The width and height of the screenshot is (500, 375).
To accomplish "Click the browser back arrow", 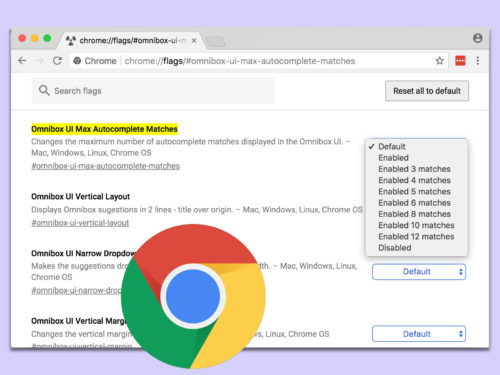I will pyautogui.click(x=22, y=61).
